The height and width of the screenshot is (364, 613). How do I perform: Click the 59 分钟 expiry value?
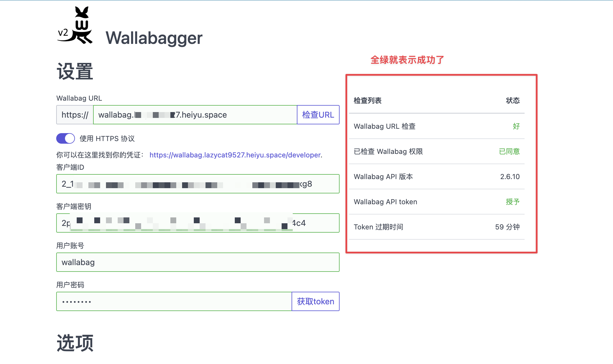click(508, 227)
